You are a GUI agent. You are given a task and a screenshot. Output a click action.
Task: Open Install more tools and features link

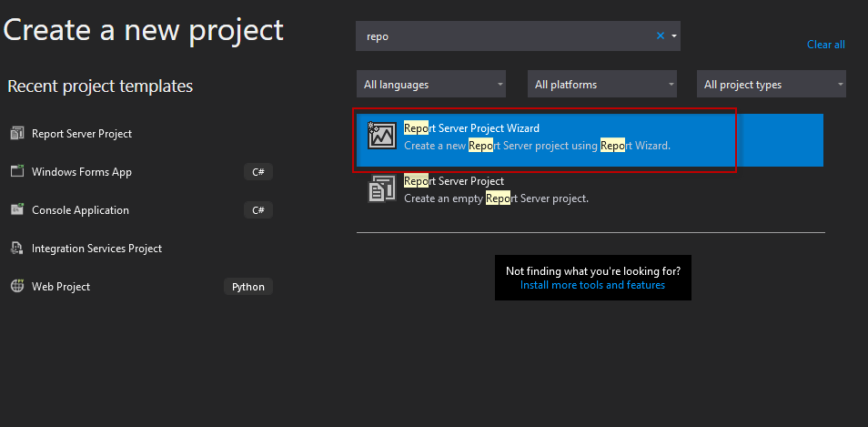click(592, 285)
